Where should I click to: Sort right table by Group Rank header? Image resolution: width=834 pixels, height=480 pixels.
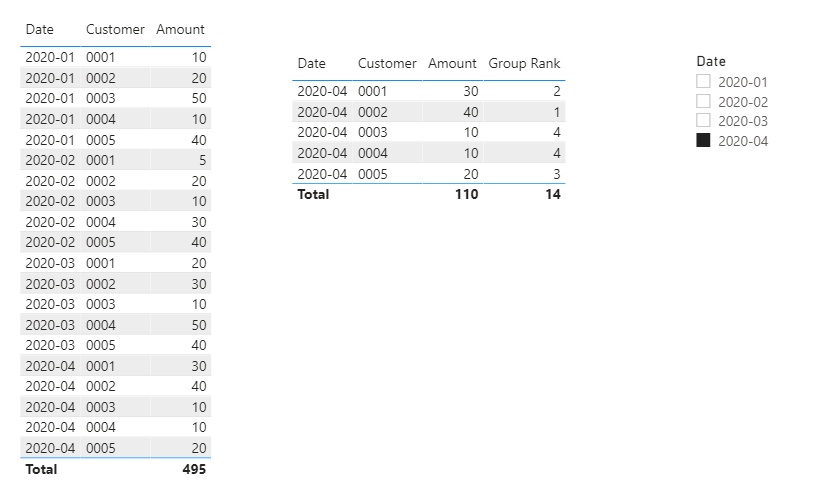tap(524, 63)
